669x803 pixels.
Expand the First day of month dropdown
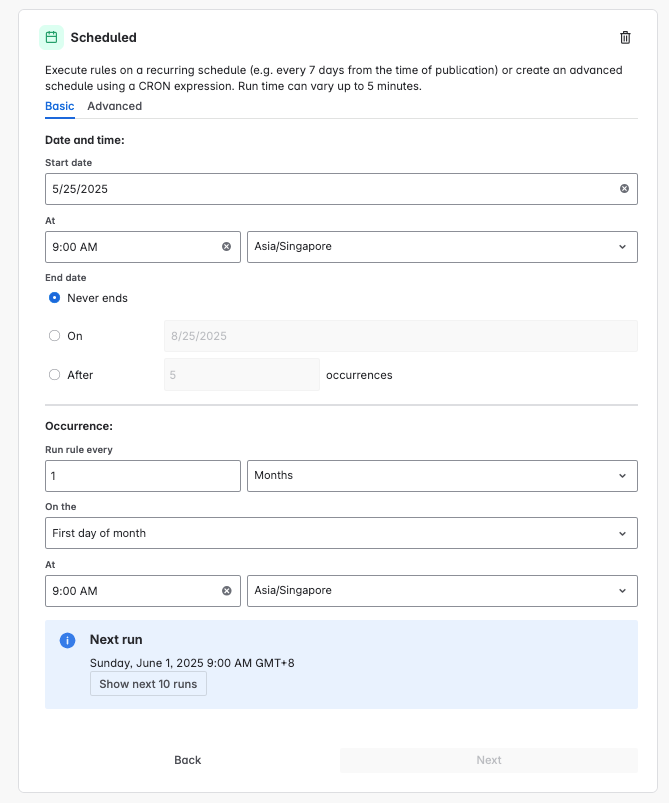(341, 533)
